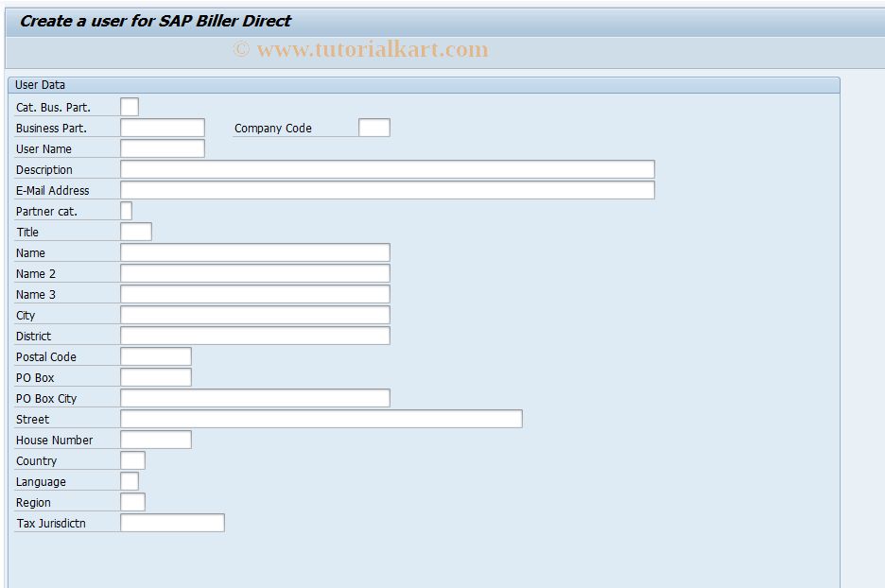The image size is (885, 588).
Task: Click the User Data group header
Action: [424, 85]
